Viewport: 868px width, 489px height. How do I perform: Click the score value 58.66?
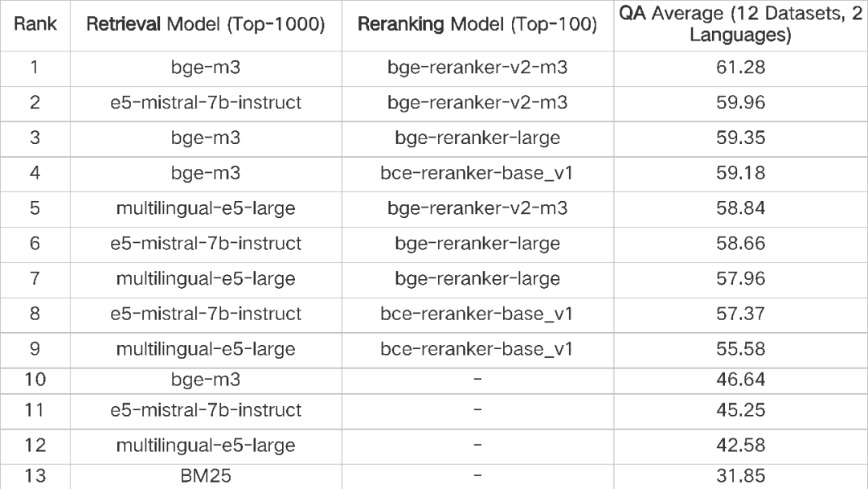pos(741,243)
